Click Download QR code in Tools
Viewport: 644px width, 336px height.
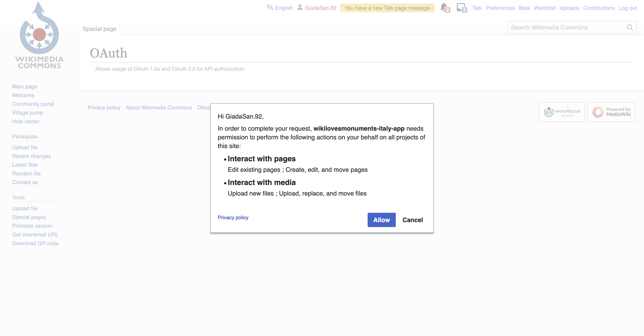point(35,243)
